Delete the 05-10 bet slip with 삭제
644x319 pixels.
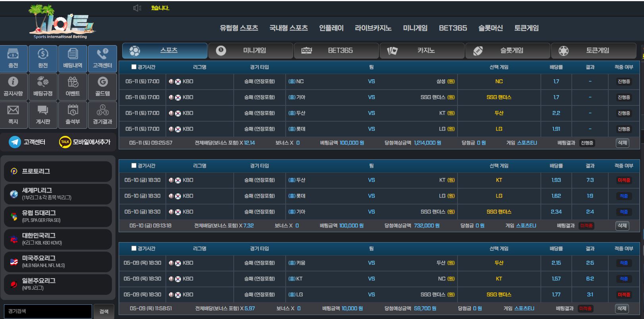pos(622,225)
